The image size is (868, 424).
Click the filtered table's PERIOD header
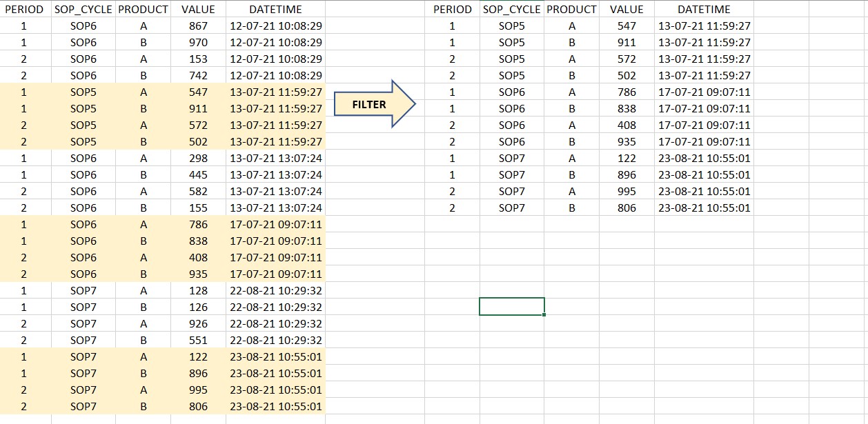click(453, 9)
